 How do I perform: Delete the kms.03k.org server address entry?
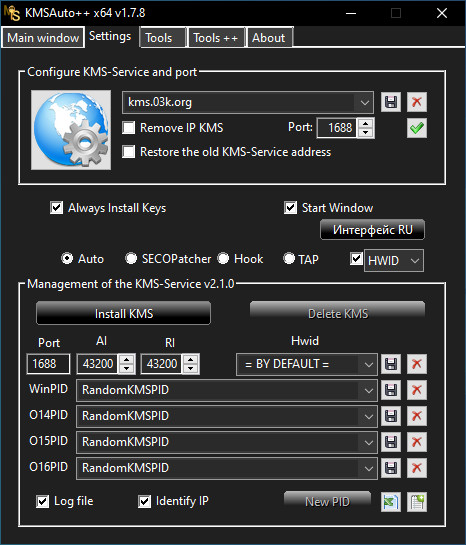417,102
